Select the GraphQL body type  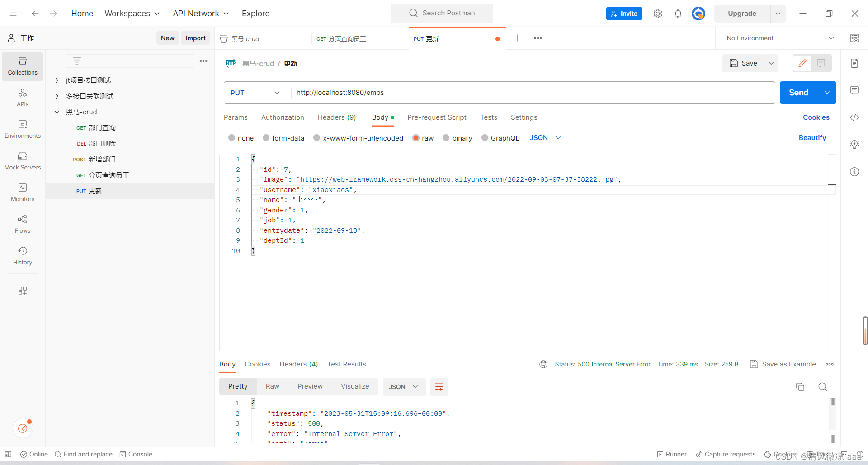(485, 138)
